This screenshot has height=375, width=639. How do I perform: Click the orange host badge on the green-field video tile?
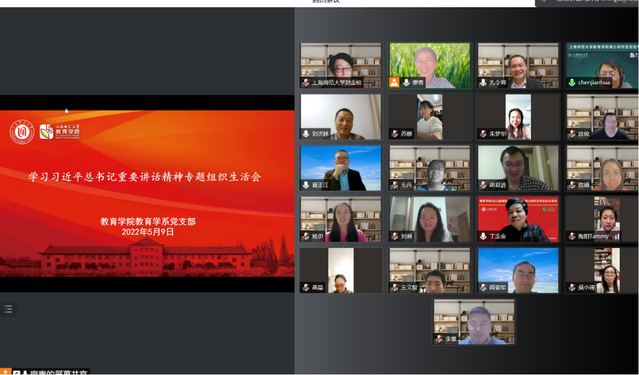coord(394,82)
